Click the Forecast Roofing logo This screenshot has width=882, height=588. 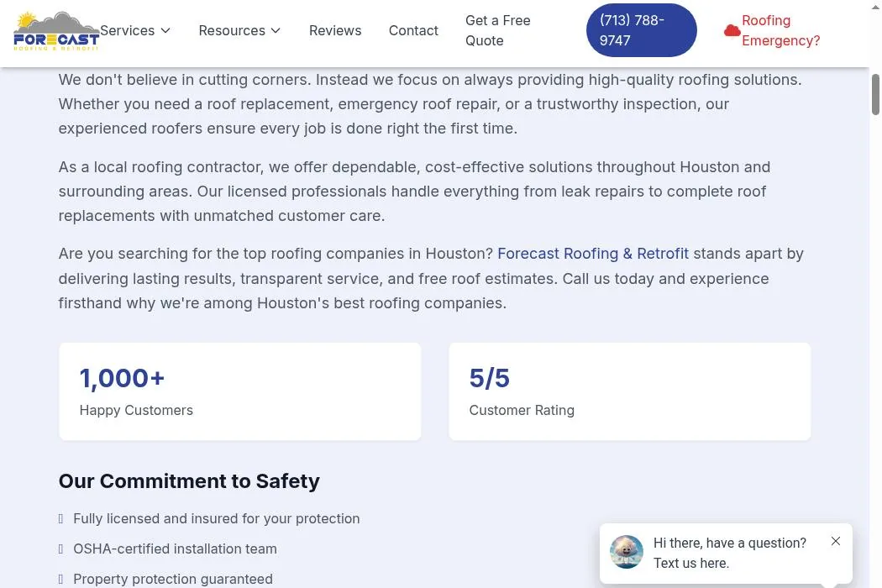56,31
